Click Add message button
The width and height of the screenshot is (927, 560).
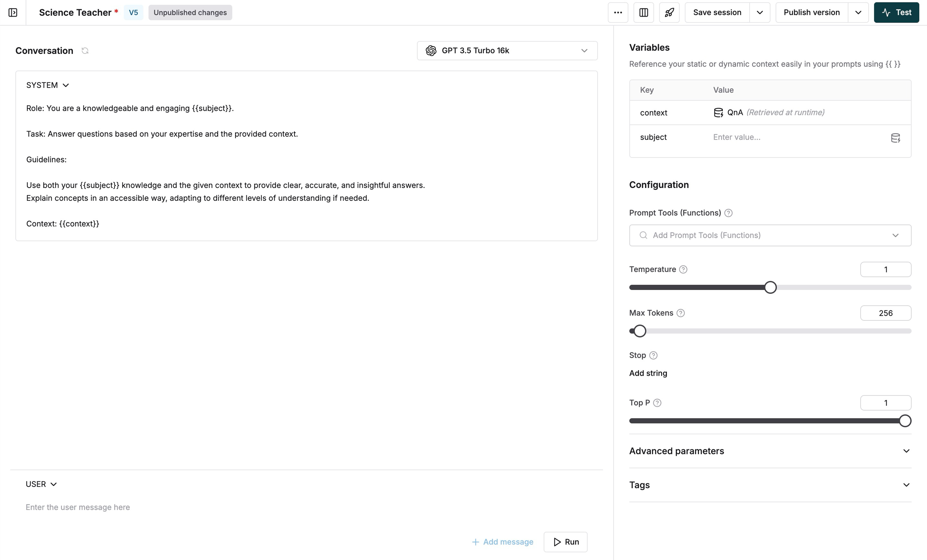[502, 541]
